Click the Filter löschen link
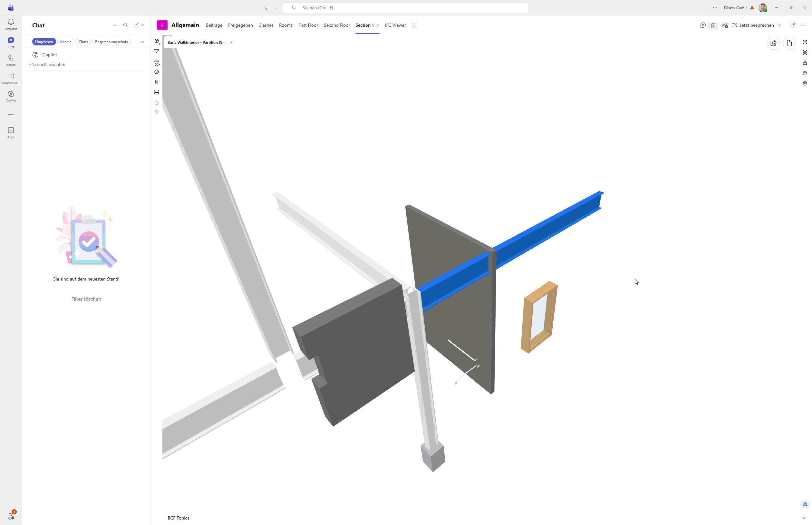 tap(86, 299)
